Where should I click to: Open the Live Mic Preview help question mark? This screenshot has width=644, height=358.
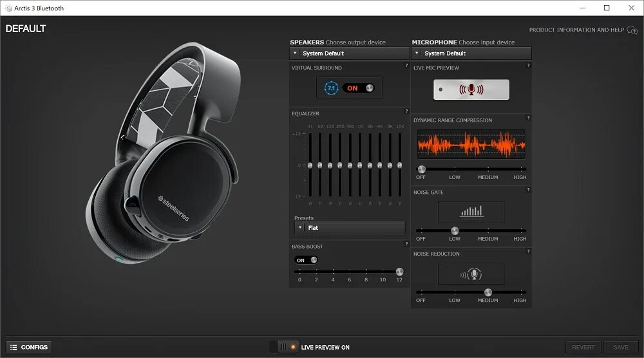click(x=528, y=65)
